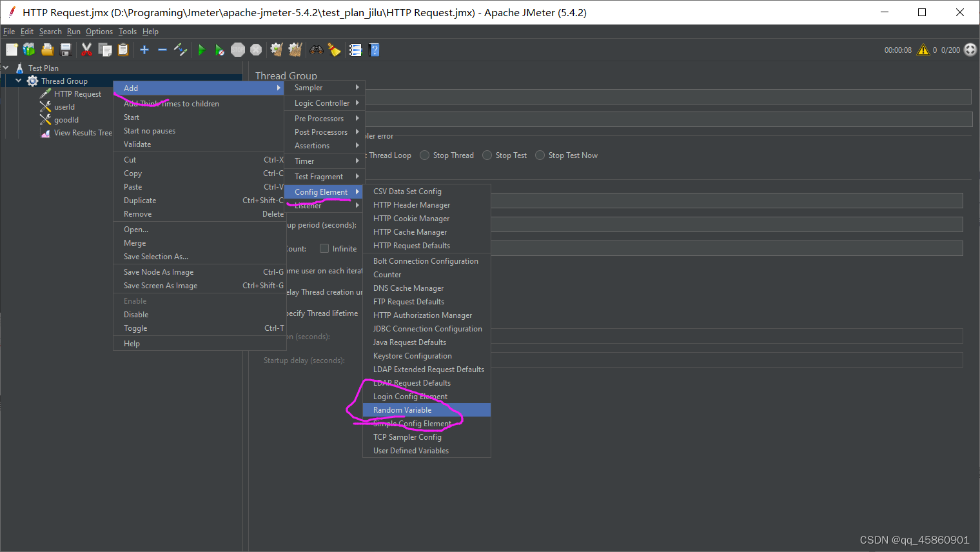Open the Tools menu
This screenshot has width=980, height=552.
point(128,32)
